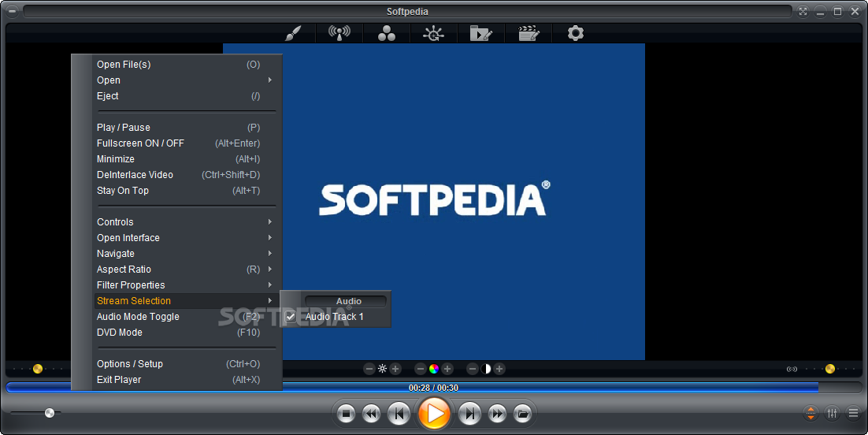Click the Softpedia video display area
Screen dimensions: 868x435
click(x=433, y=202)
